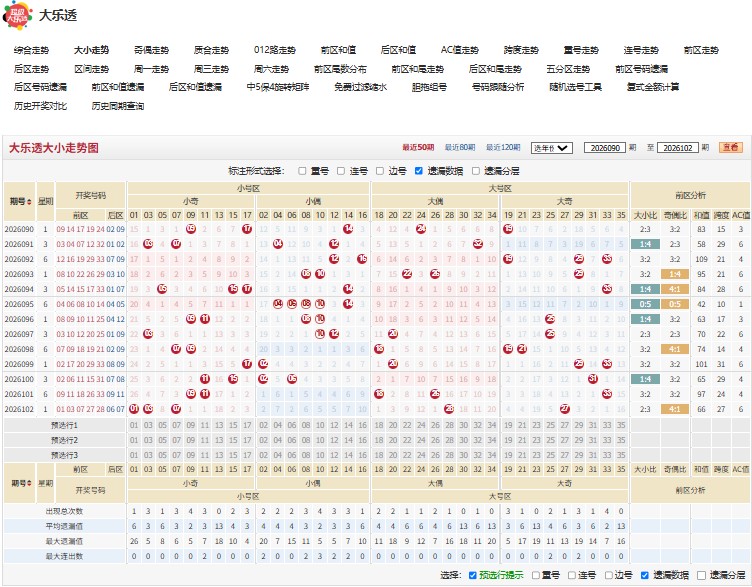Open AC值走势 navigation item
The image size is (752, 587).
[x=459, y=50]
